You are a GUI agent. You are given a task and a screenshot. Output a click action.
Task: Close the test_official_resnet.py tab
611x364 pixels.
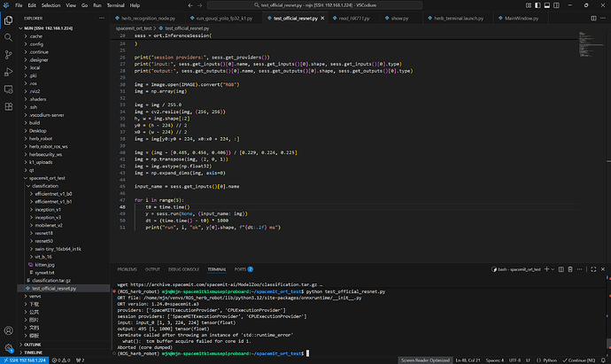322,19
